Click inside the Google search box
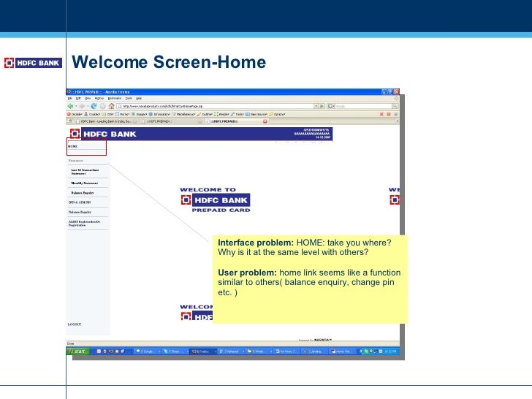 363,106
